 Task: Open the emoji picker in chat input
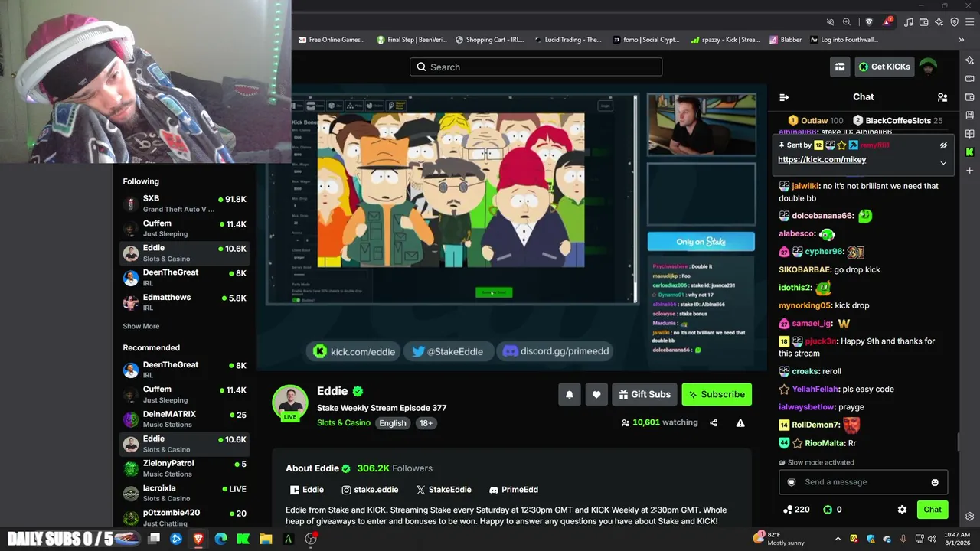point(935,482)
